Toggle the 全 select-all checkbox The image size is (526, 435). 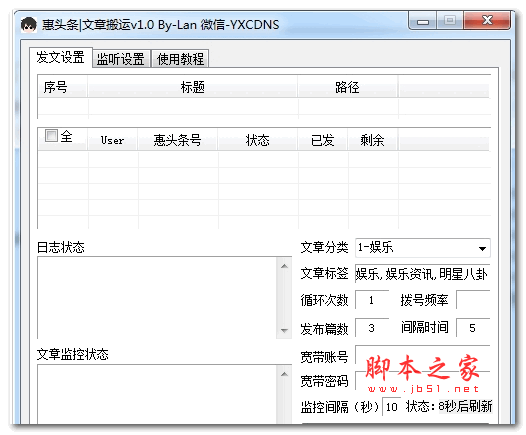51,135
